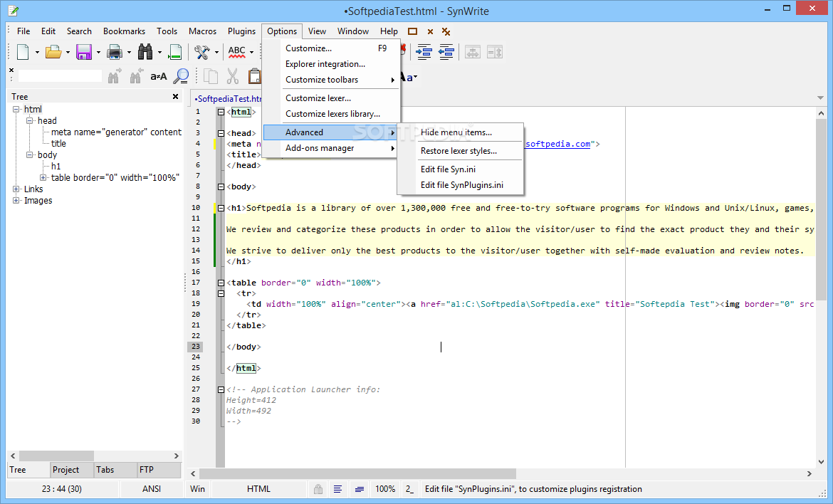Click the Open folder toolbar icon
Screen dimensions: 833x504
[x=53, y=52]
